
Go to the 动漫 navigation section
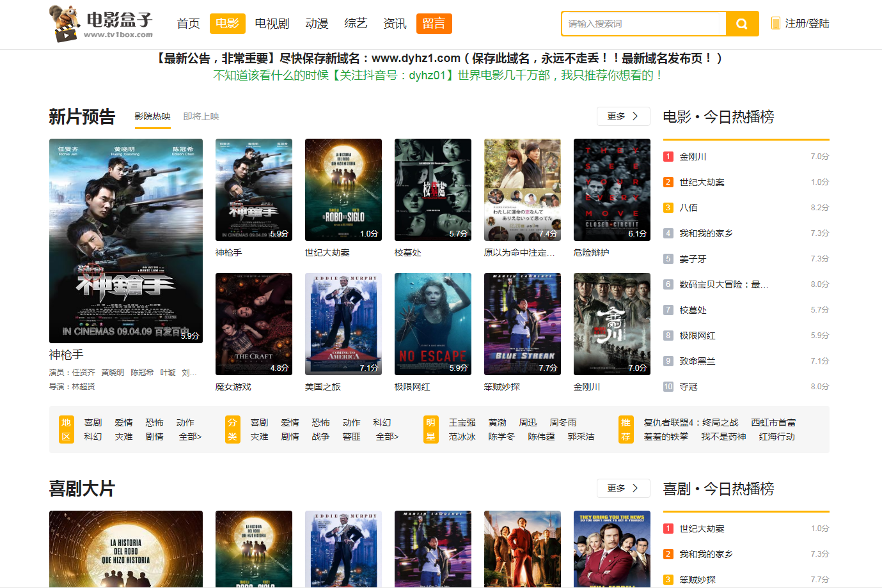[x=317, y=24]
